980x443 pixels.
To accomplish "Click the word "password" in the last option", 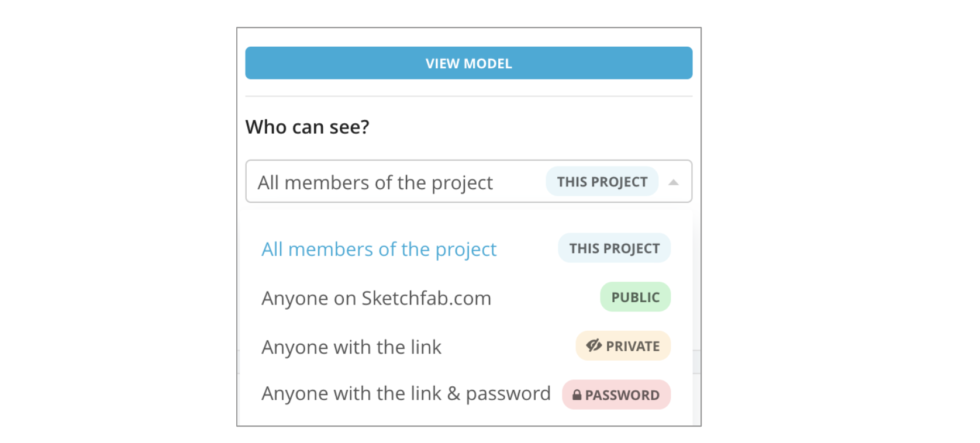I will click(508, 394).
